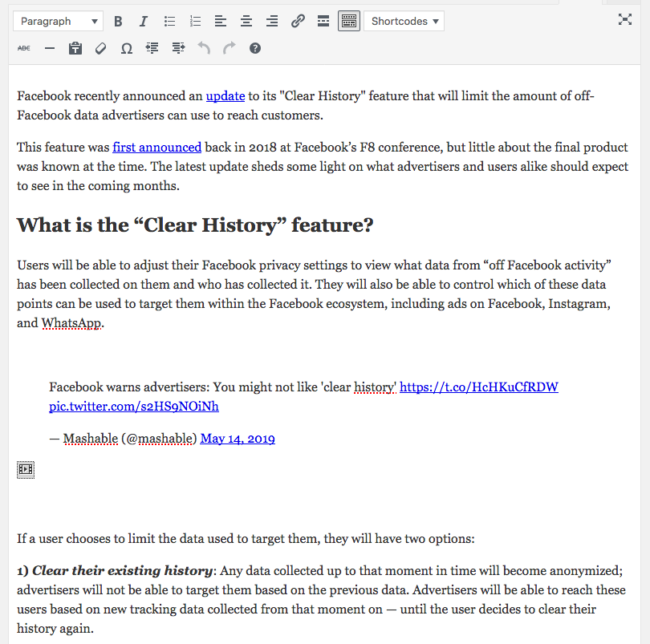Open the t.co/HcHKuCfRDW link

point(479,387)
